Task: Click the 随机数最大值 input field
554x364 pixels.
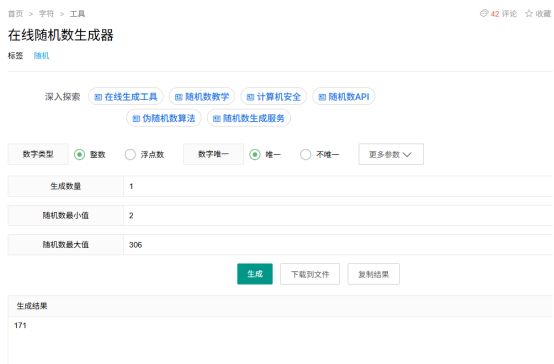Action: (x=337, y=245)
